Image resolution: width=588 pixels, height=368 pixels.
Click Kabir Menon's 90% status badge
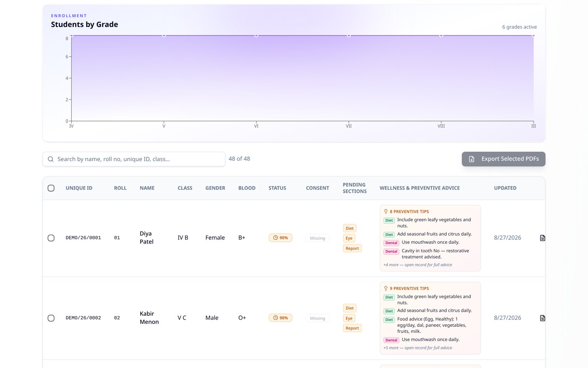coord(281,318)
